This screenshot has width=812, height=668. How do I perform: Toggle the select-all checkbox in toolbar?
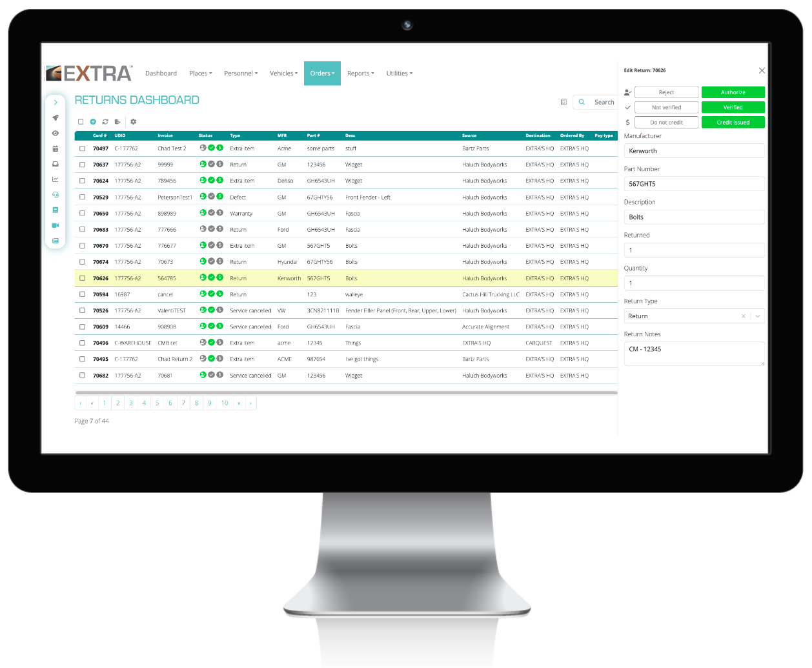pos(81,121)
